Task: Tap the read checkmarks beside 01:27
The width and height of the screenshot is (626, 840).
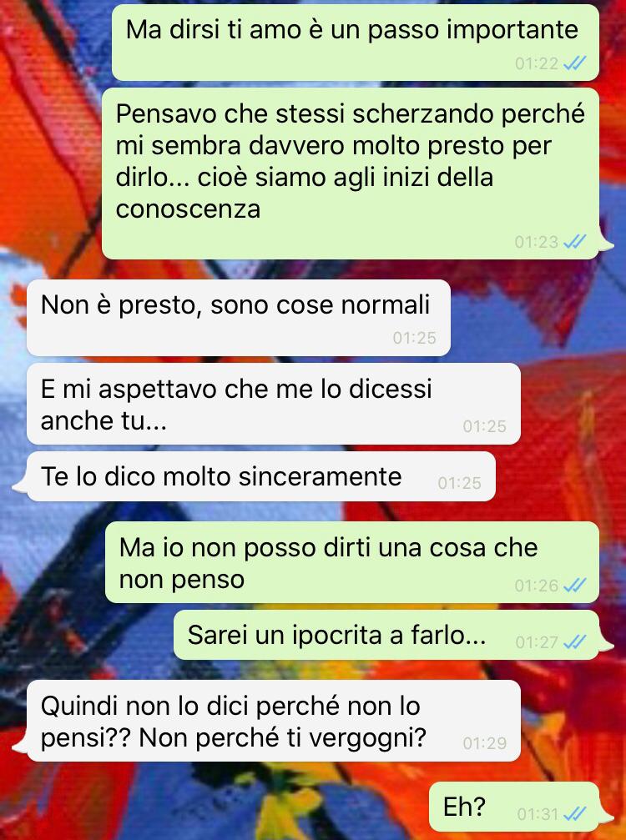Action: click(x=575, y=641)
